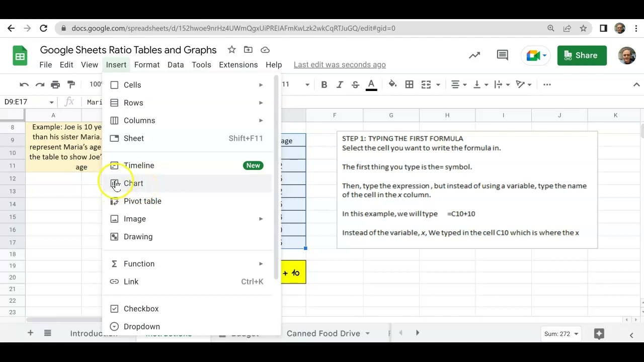Image resolution: width=644 pixels, height=362 pixels.
Task: Print the spreadsheet with printer icon
Action: [x=55, y=84]
